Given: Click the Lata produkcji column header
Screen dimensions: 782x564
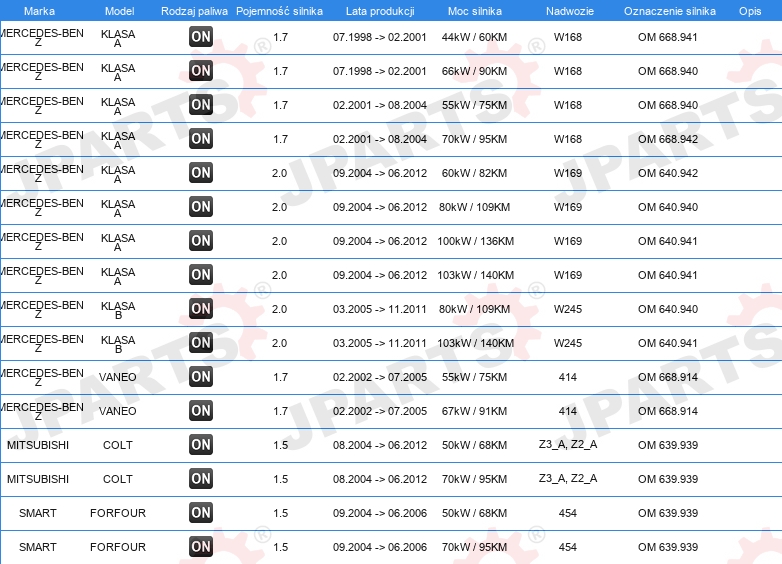Looking at the screenshot, I should tap(380, 11).
